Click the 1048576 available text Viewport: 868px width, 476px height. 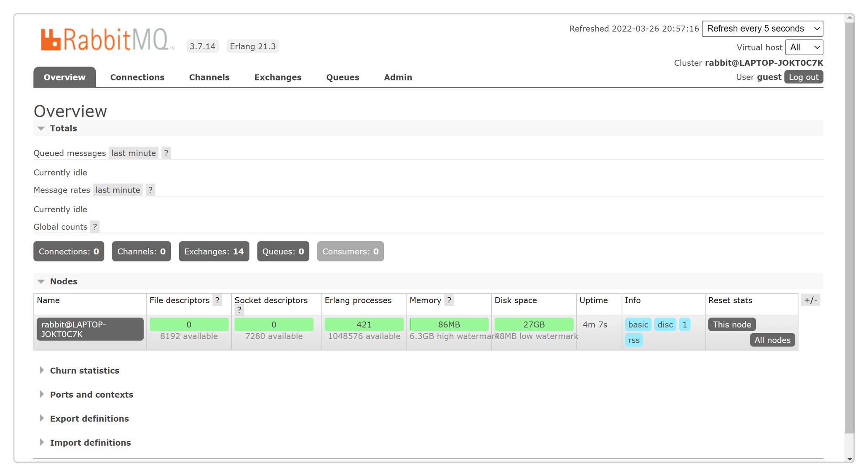coord(364,336)
